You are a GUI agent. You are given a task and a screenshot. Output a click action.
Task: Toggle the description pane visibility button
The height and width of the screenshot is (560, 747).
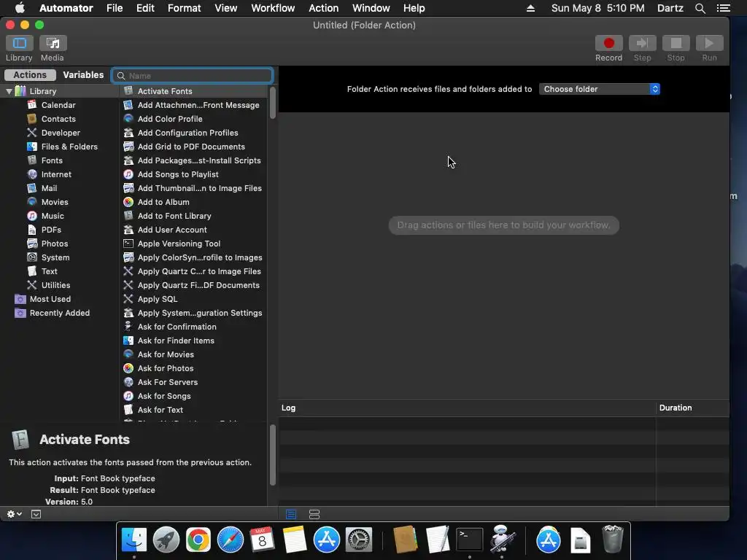pyautogui.click(x=36, y=514)
